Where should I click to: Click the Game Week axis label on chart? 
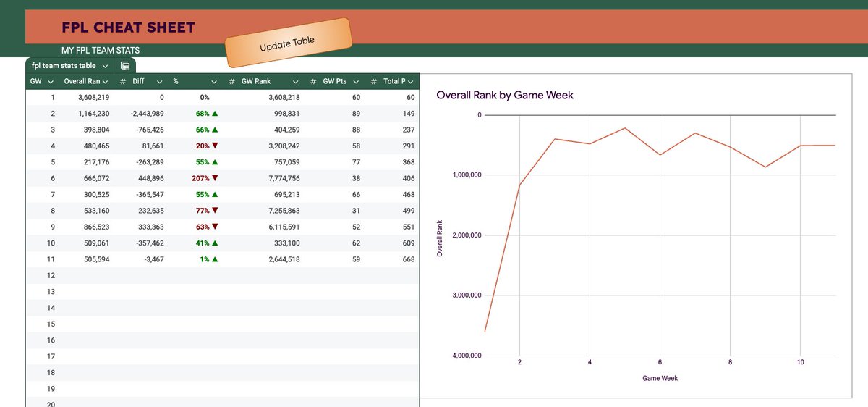pos(660,378)
